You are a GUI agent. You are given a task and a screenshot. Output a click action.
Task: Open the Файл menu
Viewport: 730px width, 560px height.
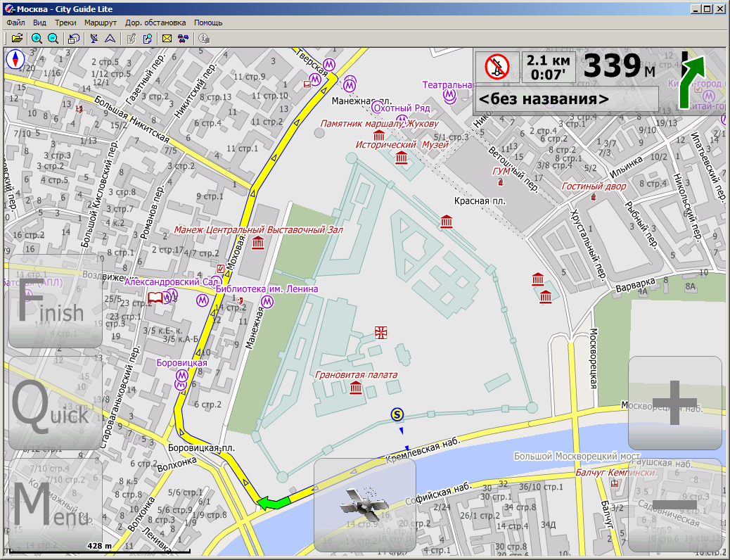pos(16,23)
